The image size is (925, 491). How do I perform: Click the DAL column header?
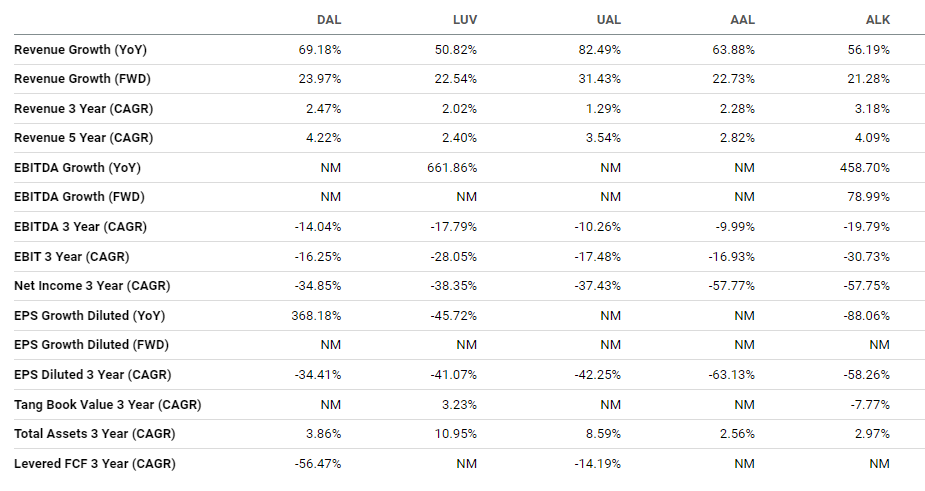point(329,19)
